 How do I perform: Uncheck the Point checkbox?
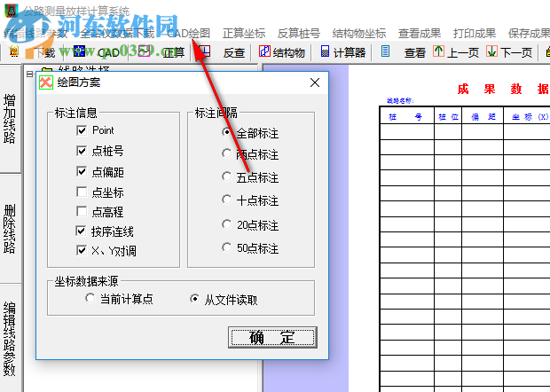click(82, 130)
